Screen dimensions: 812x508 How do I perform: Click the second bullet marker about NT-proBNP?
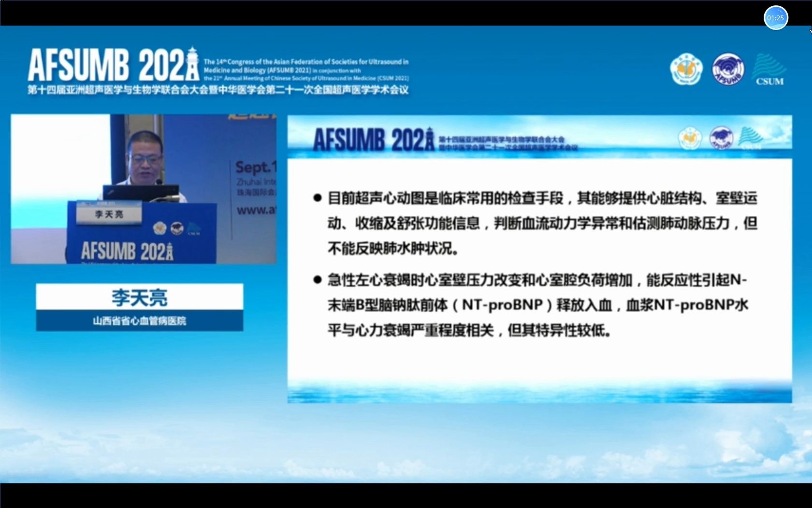pyautogui.click(x=318, y=279)
